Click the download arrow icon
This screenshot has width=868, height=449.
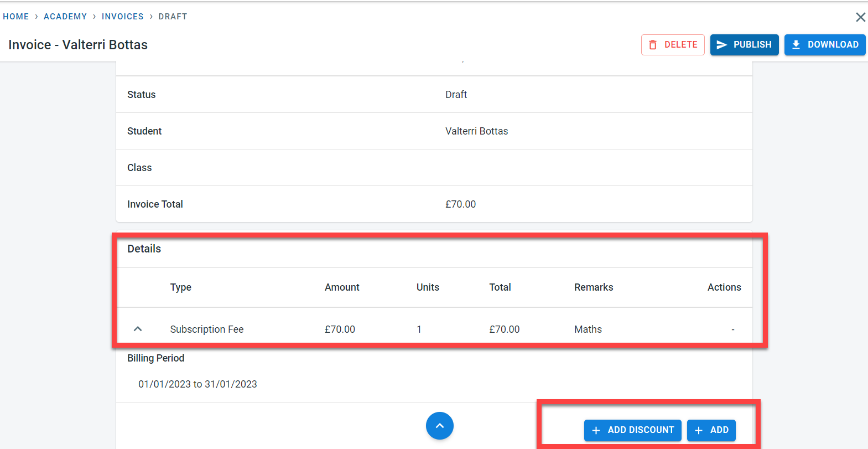796,45
